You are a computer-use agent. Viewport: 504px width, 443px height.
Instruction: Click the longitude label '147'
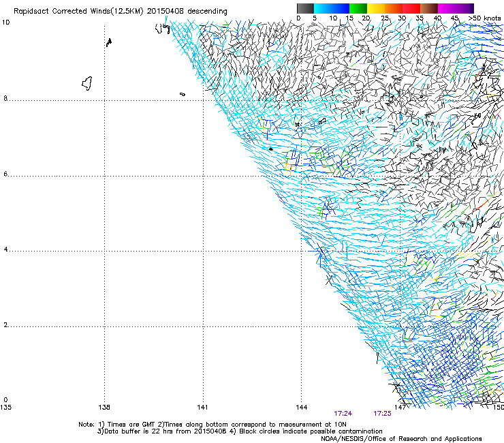pos(400,408)
